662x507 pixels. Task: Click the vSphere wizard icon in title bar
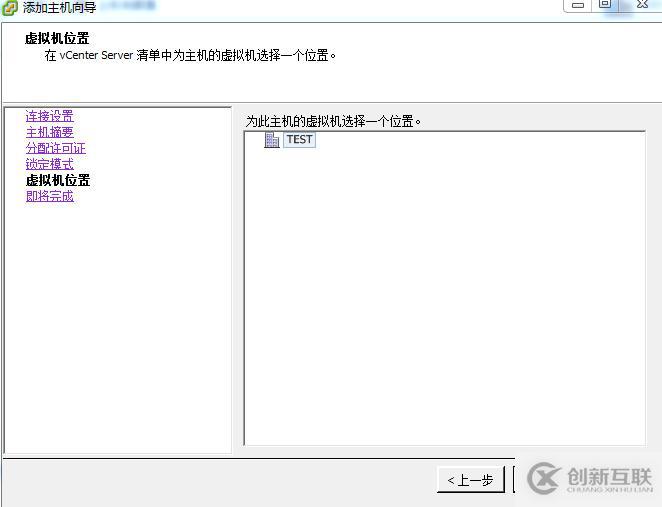pos(9,8)
